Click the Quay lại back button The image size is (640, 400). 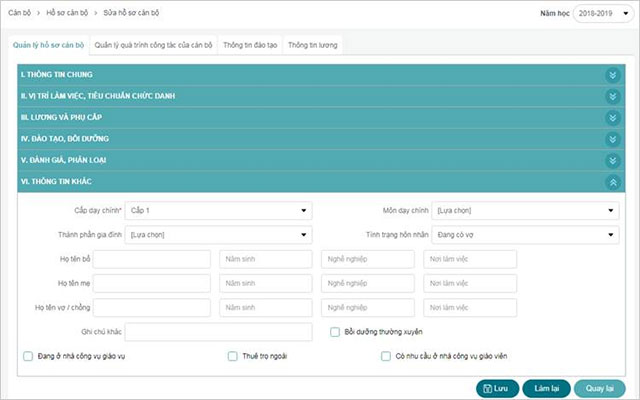pyautogui.click(x=600, y=387)
